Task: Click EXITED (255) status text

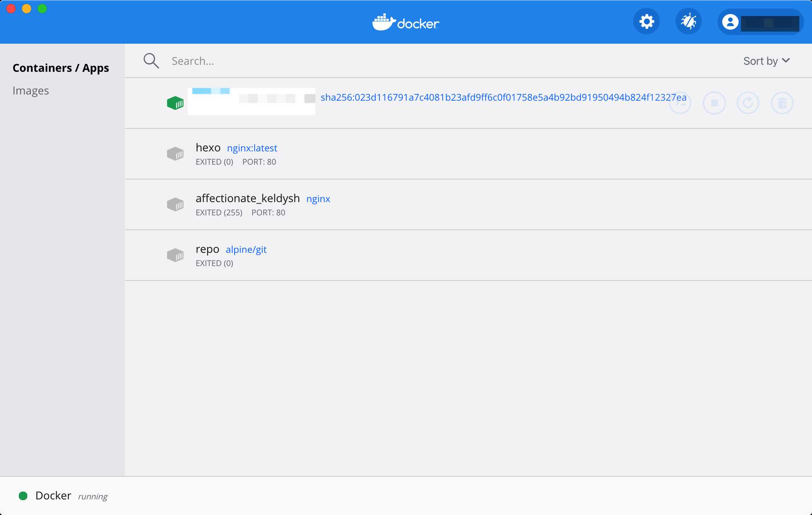Action: pos(219,213)
